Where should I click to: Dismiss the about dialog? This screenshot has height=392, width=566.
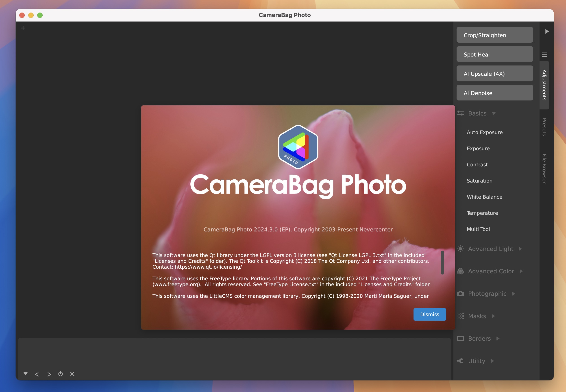tap(430, 314)
